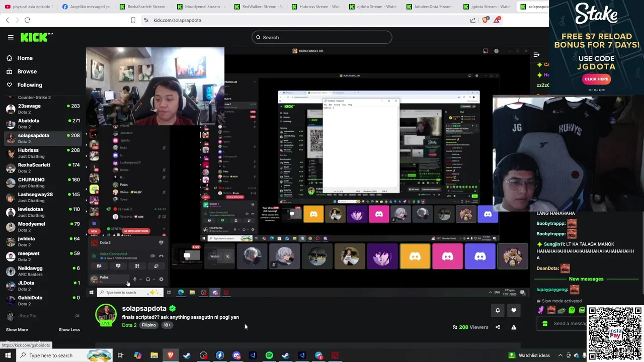The width and height of the screenshot is (644, 362).
Task: Click the Filipino language tag
Action: (x=149, y=325)
